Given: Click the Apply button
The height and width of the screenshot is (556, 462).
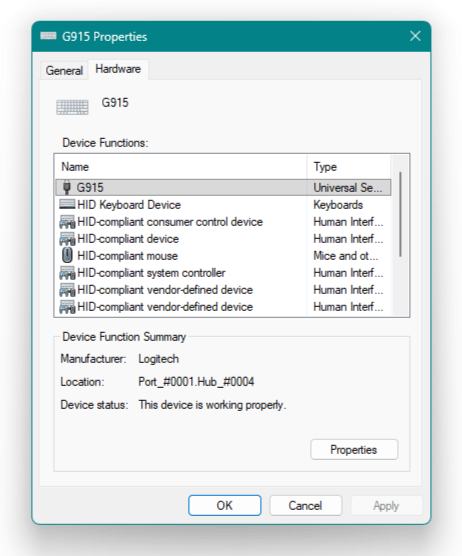Looking at the screenshot, I should [x=386, y=505].
